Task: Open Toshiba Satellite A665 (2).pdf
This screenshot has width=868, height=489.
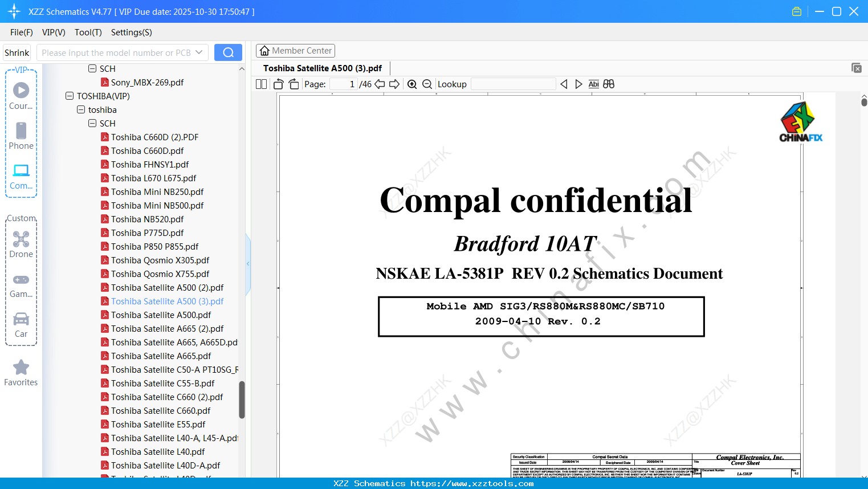Action: 167,328
